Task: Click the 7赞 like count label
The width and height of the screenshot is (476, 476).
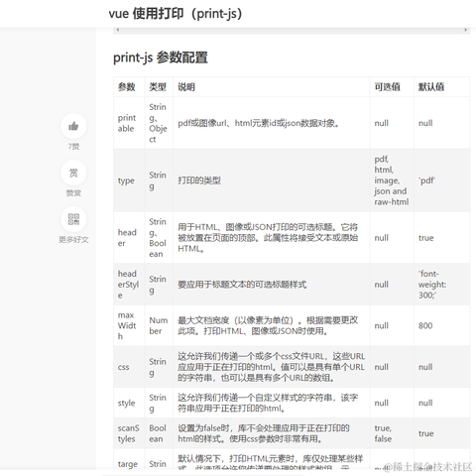Action: (x=73, y=147)
